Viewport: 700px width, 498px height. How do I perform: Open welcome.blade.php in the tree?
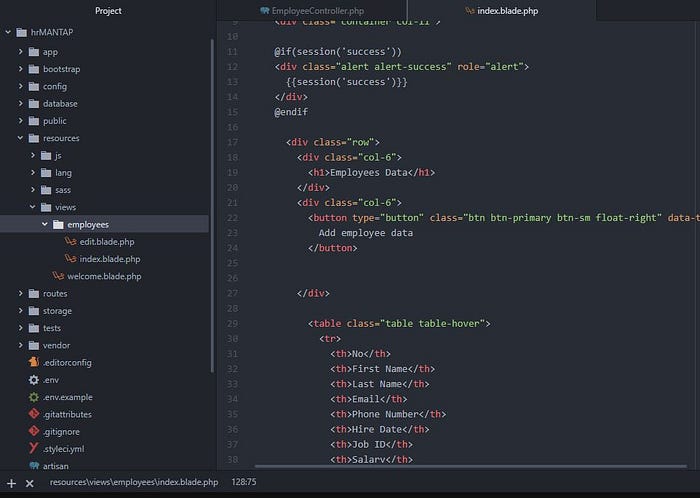[104, 276]
